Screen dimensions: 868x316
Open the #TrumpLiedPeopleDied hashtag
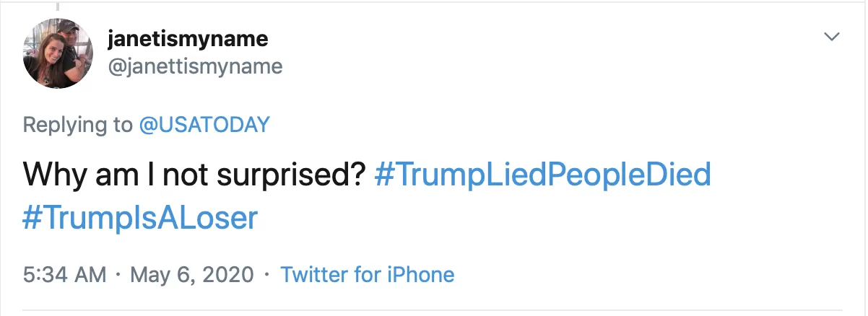542,176
